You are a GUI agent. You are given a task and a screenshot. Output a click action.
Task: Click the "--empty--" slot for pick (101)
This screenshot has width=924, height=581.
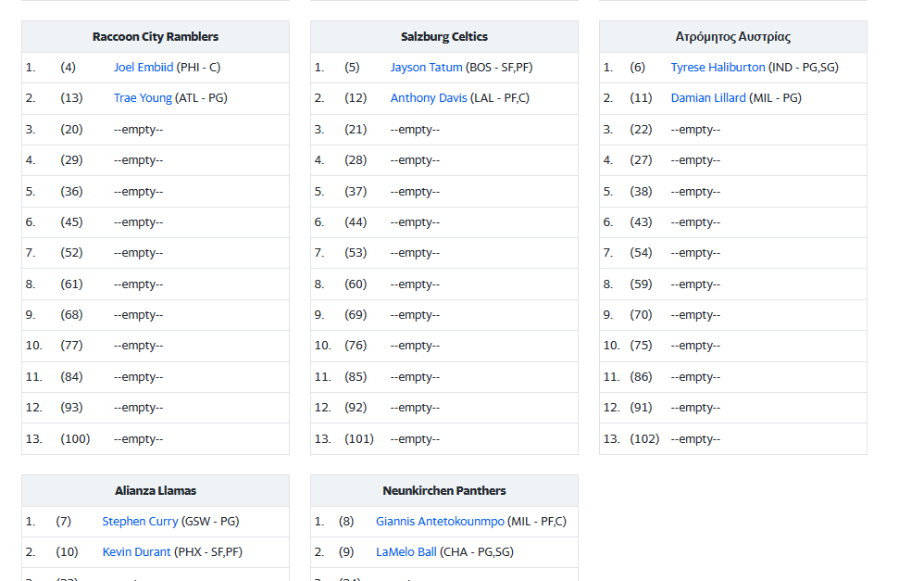[415, 439]
